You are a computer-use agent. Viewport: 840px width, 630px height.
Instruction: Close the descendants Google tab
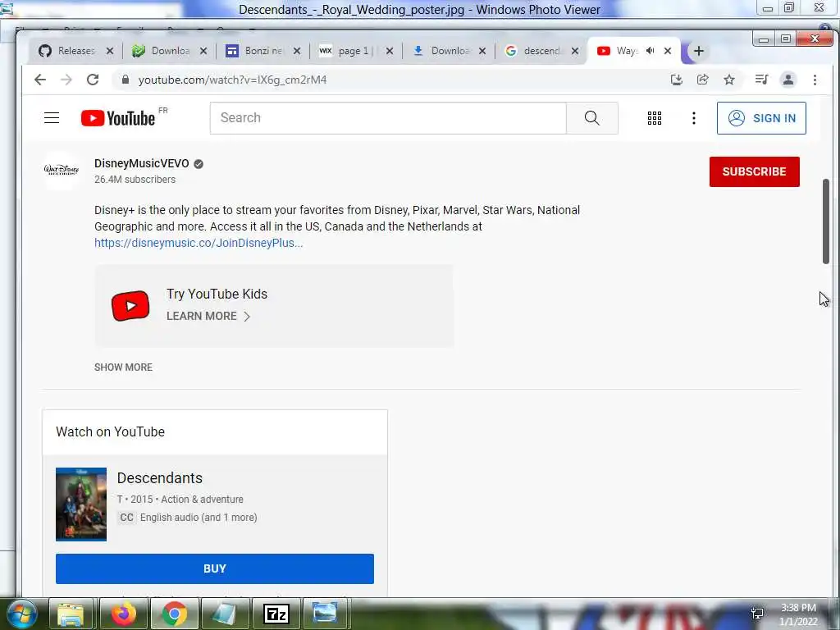[575, 51]
